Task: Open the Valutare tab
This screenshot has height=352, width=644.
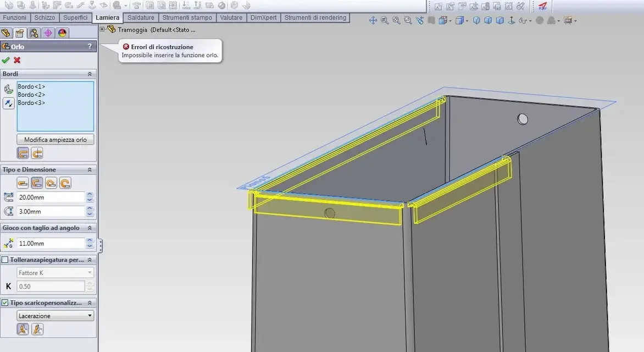Action: 231,18
